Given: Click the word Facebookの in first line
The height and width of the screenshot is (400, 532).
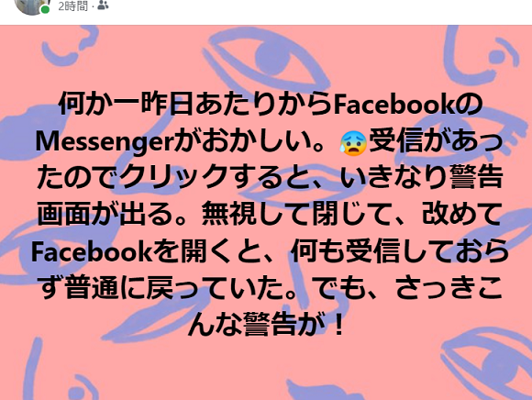Looking at the screenshot, I should 408,105.
